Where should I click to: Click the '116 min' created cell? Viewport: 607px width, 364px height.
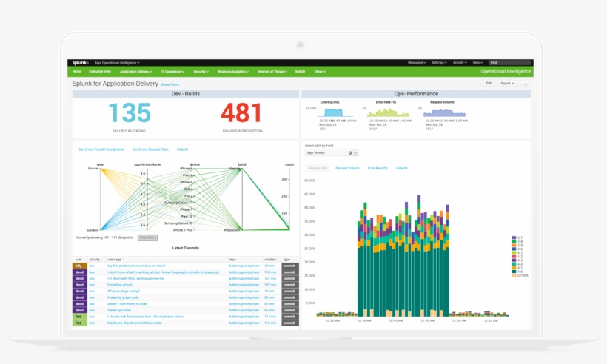[270, 323]
